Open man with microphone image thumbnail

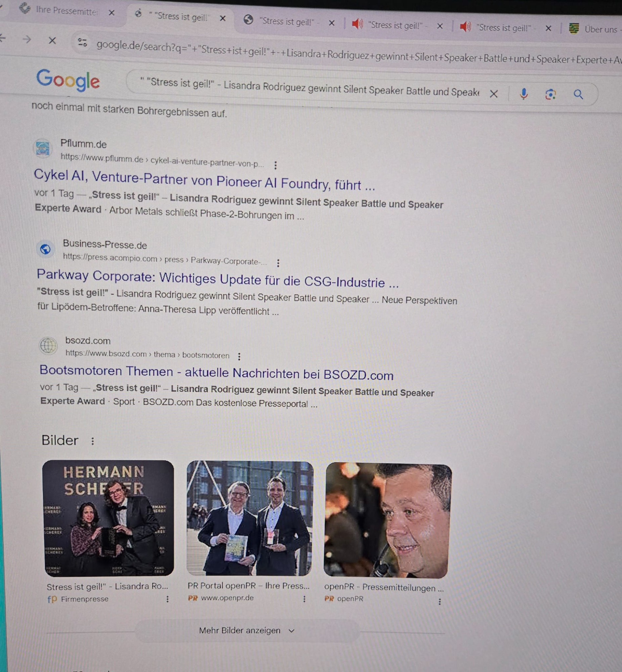(x=387, y=520)
